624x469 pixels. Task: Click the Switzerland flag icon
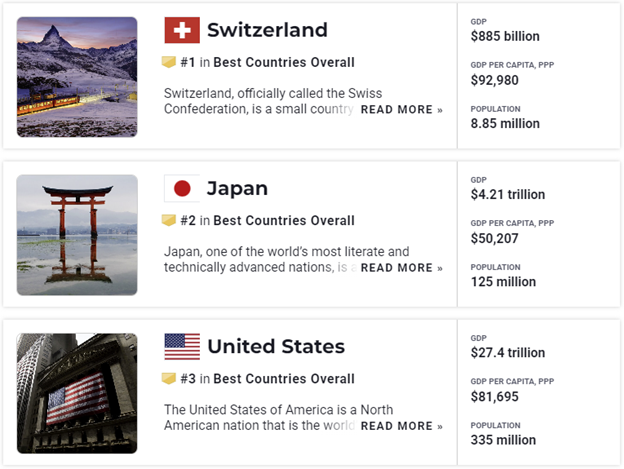[182, 30]
